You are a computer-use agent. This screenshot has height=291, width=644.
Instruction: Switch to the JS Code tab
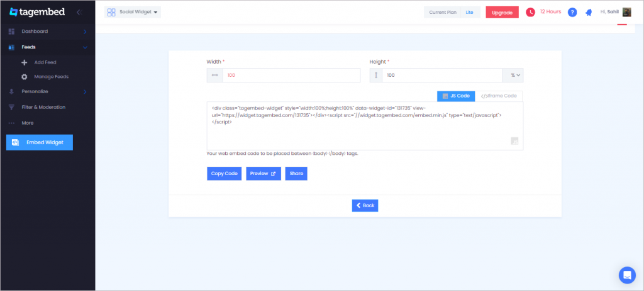pyautogui.click(x=456, y=96)
